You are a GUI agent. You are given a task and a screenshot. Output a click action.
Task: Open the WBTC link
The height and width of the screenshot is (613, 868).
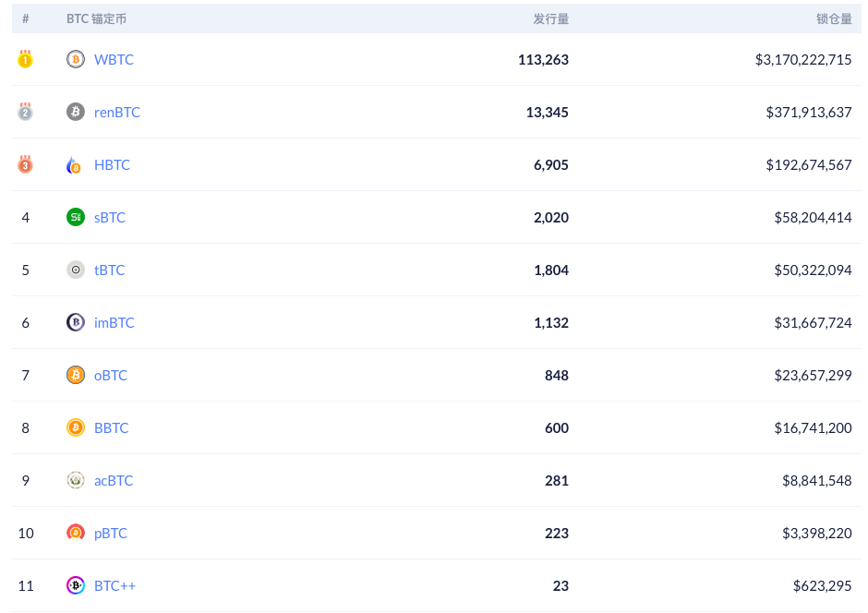(114, 59)
